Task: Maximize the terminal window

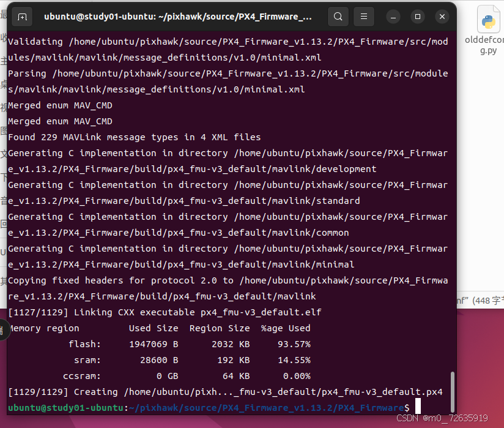Action: pyautogui.click(x=418, y=17)
